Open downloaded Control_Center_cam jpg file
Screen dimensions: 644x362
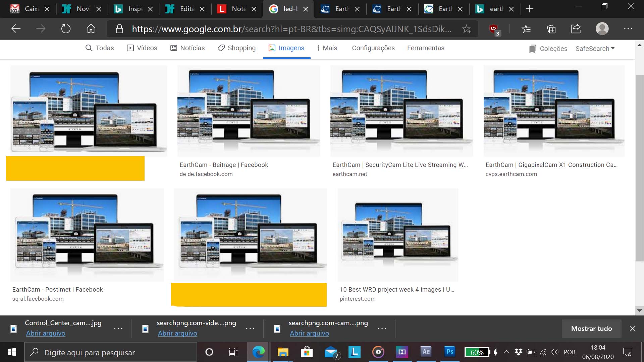[46, 334]
